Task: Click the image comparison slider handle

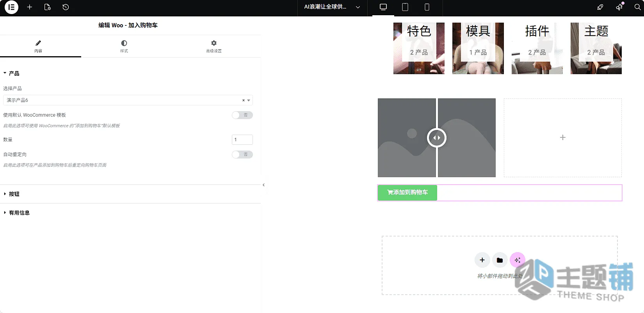Action: click(437, 138)
